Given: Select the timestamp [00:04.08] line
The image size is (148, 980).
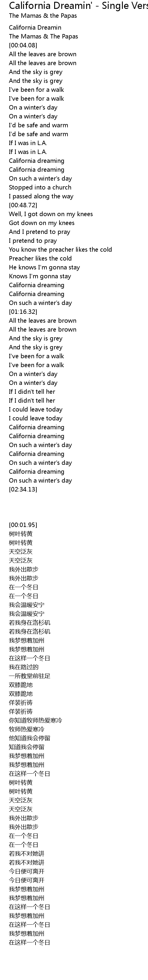Looking at the screenshot, I should [23, 45].
